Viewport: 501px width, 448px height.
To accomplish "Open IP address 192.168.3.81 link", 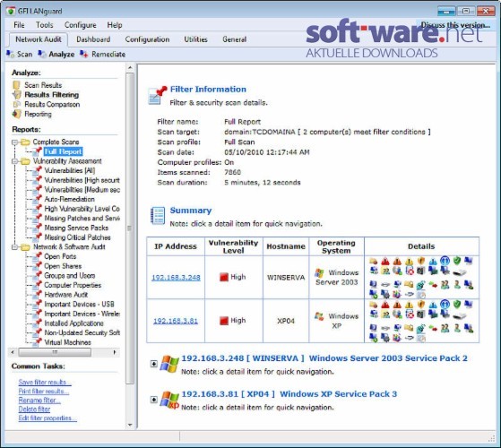I will [x=176, y=321].
